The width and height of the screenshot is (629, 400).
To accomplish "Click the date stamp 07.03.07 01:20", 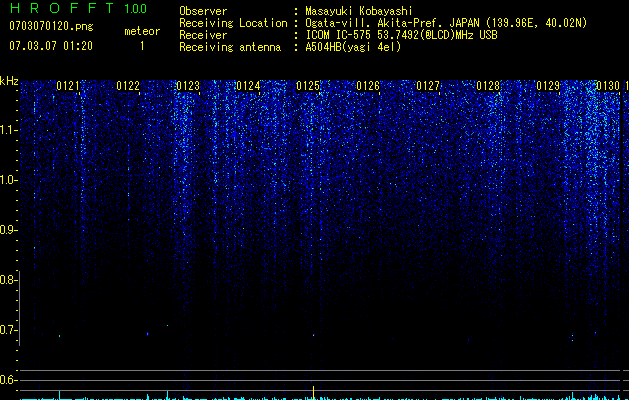I will tap(51, 46).
